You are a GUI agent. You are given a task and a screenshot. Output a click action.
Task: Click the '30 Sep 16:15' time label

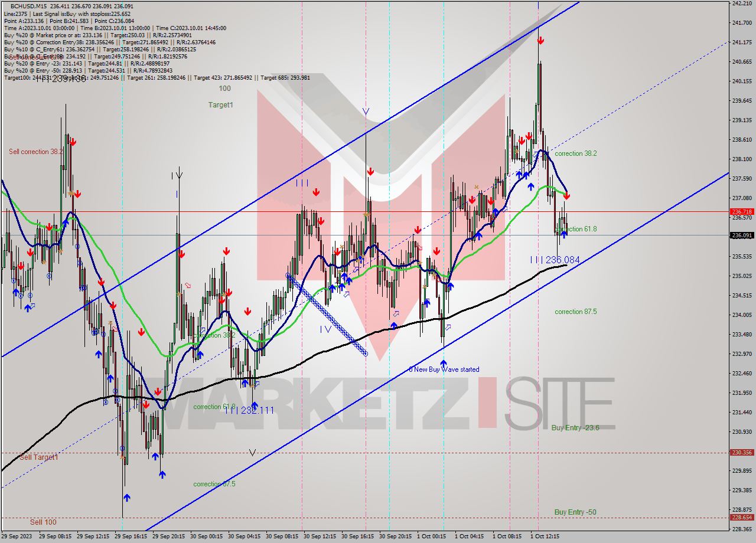[357, 537]
